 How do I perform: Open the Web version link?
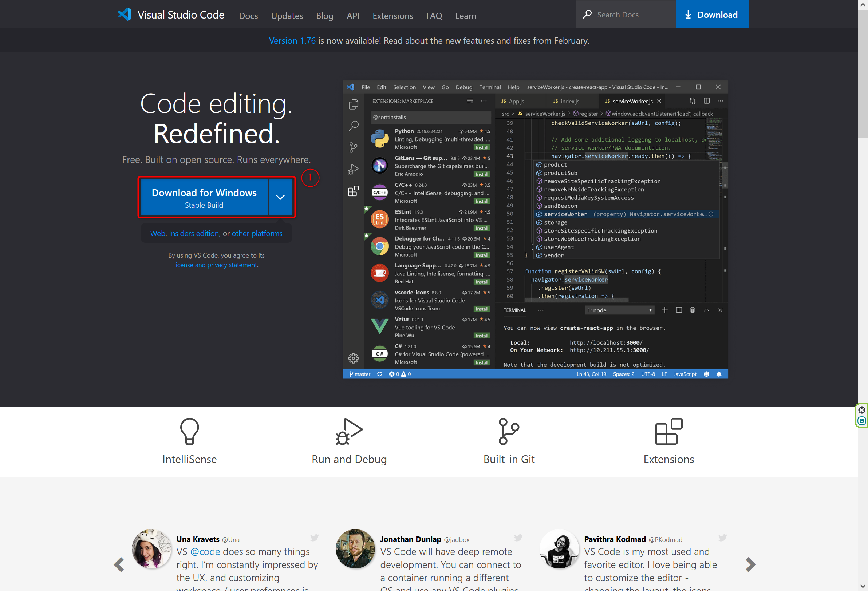[157, 233]
